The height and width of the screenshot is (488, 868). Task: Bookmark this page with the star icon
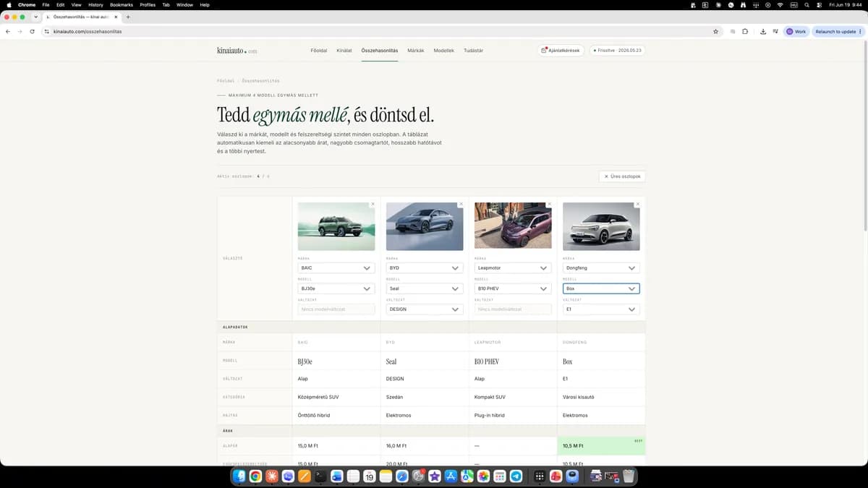[x=715, y=32]
